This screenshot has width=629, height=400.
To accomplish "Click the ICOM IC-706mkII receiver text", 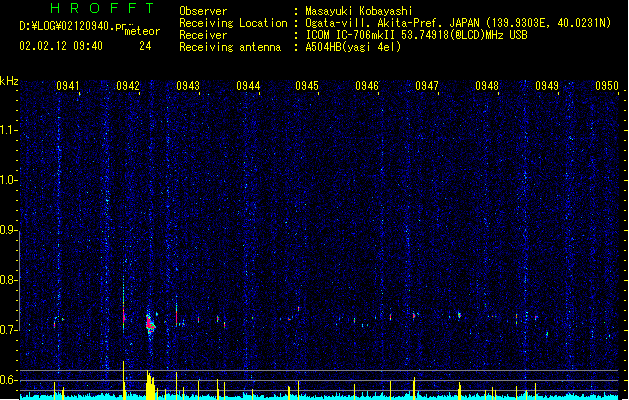I will pos(416,35).
